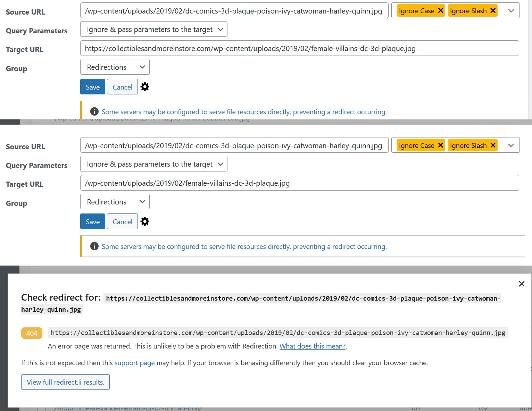Screen dimensions: 532x411
Task: Save the first redirect entry
Action: pos(92,87)
